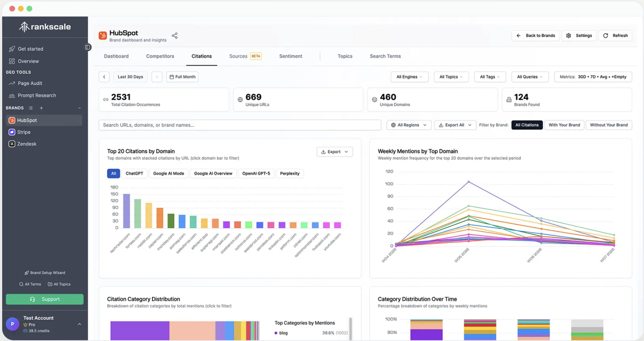The width and height of the screenshot is (644, 341).
Task: Click the techradar.com bar in chart
Action: coord(127,211)
